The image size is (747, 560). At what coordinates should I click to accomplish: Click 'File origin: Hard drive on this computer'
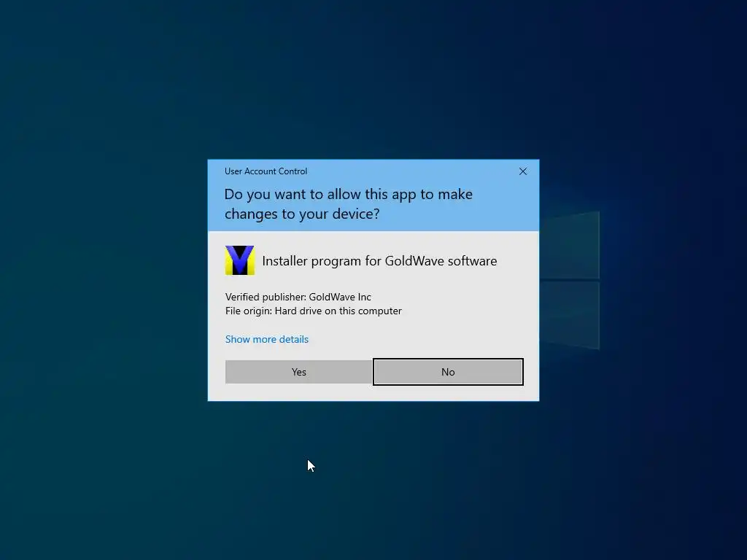coord(314,311)
